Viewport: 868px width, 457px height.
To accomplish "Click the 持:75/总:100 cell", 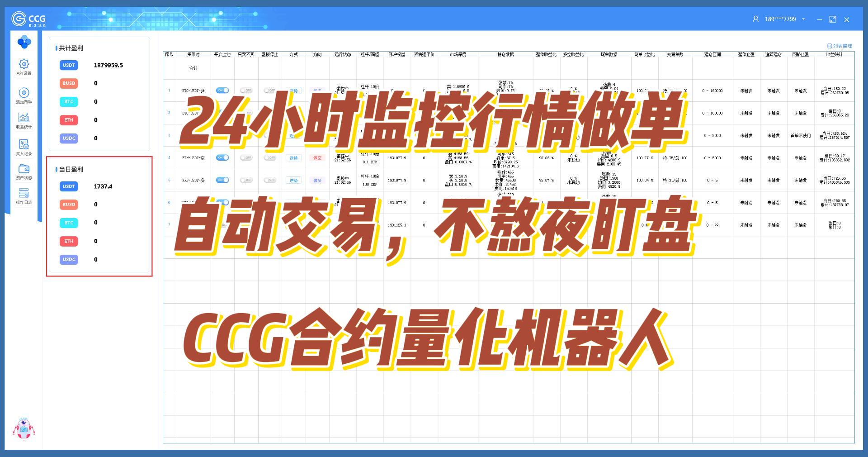I will (675, 158).
